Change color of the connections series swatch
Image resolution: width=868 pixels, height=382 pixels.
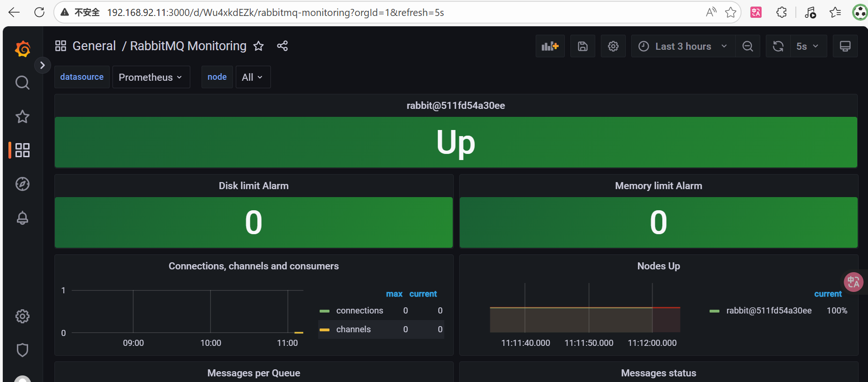324,311
